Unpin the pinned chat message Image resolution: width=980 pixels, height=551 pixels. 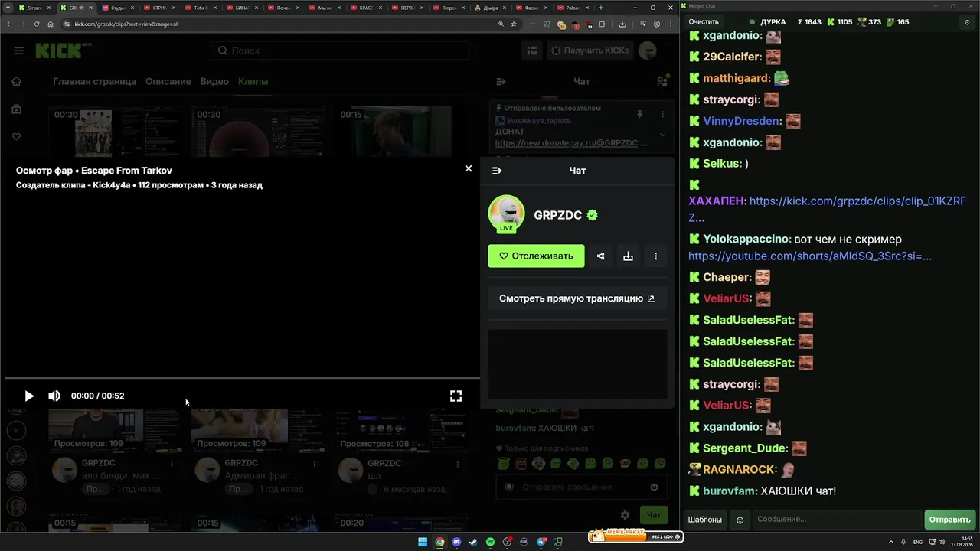click(x=640, y=114)
